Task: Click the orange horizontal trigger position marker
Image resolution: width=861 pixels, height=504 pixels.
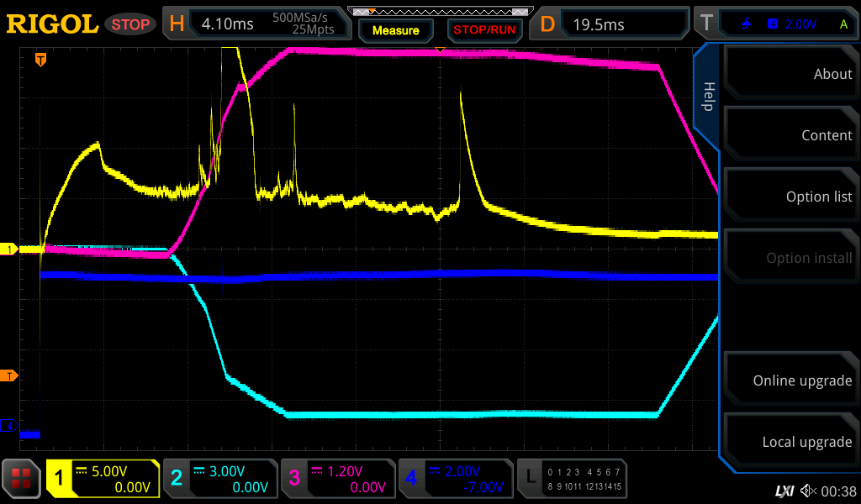Action: tap(40, 60)
